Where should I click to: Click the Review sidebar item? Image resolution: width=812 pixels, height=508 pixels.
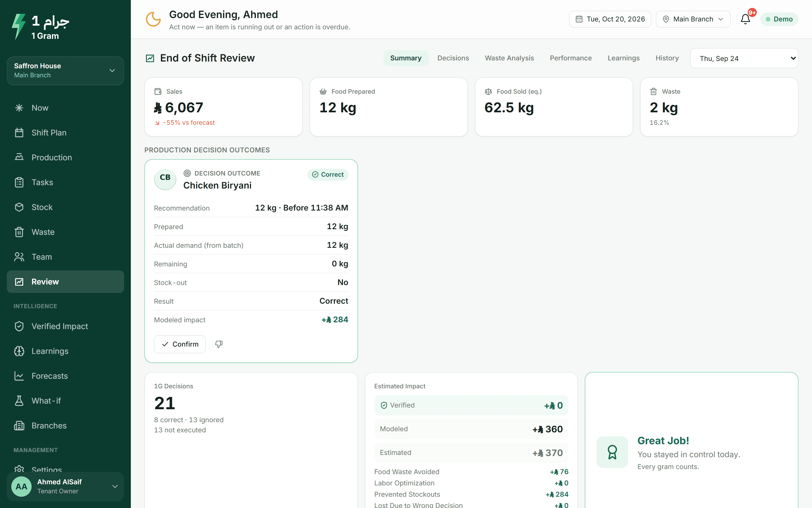coord(65,282)
